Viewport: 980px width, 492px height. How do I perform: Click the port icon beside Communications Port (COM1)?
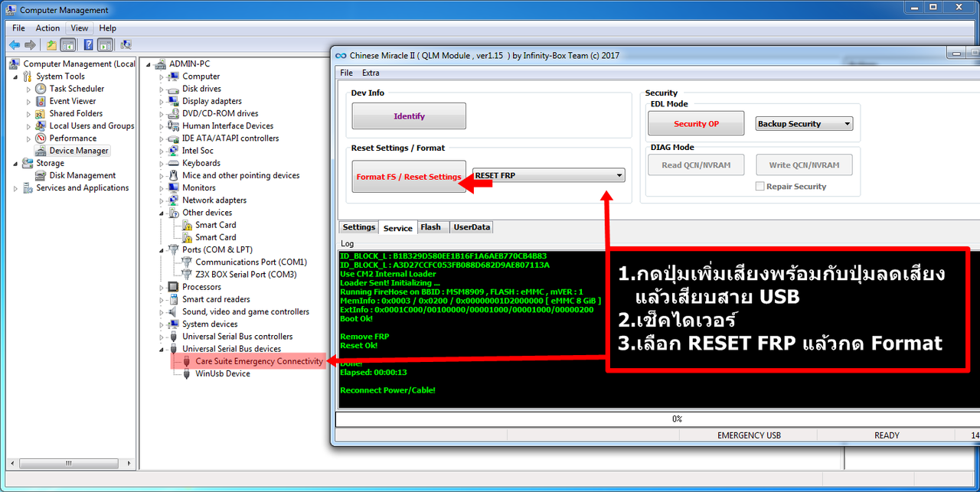[187, 262]
